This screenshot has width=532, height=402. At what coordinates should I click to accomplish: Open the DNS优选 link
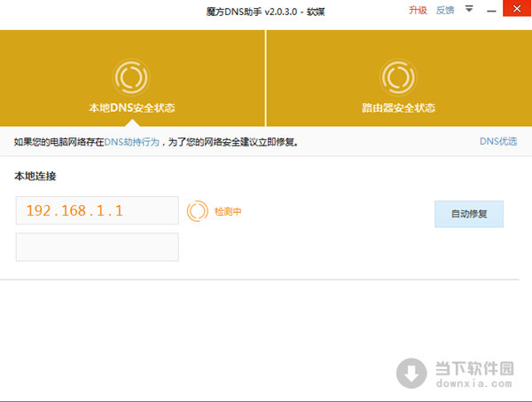click(x=498, y=141)
